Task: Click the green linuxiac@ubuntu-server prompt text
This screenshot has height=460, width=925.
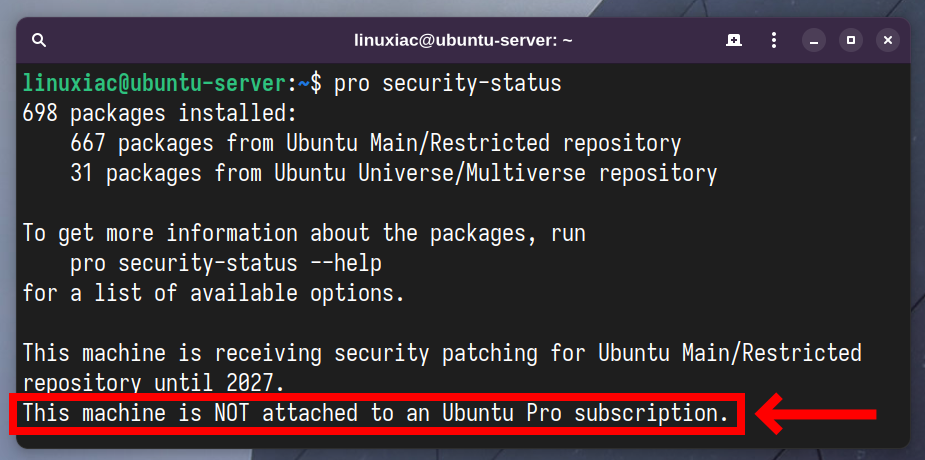Action: pos(154,84)
